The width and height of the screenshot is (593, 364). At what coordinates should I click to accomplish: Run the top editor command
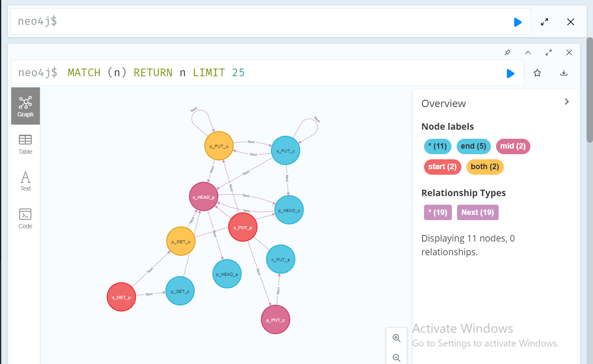point(518,22)
